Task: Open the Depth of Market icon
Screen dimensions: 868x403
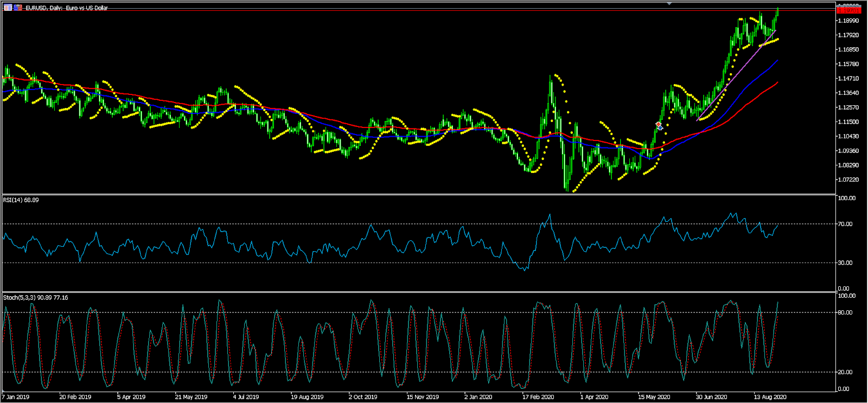Action: [18, 8]
